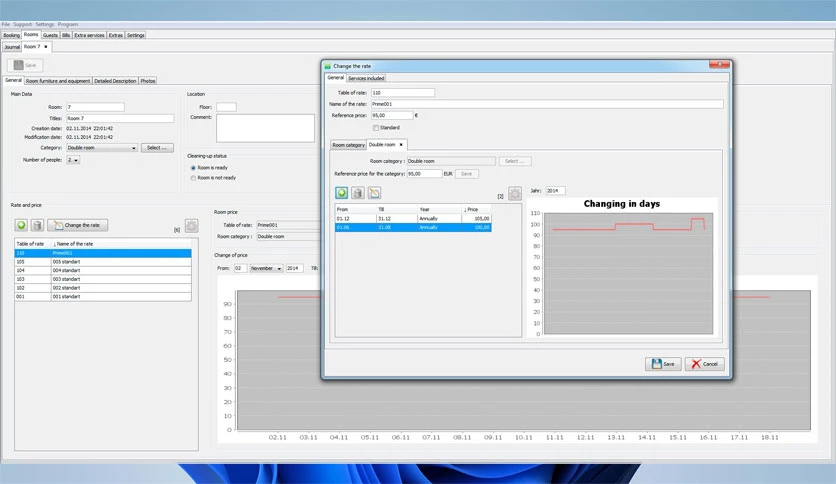The height and width of the screenshot is (484, 836).
Task: Click the Room number input field
Action: [x=95, y=107]
